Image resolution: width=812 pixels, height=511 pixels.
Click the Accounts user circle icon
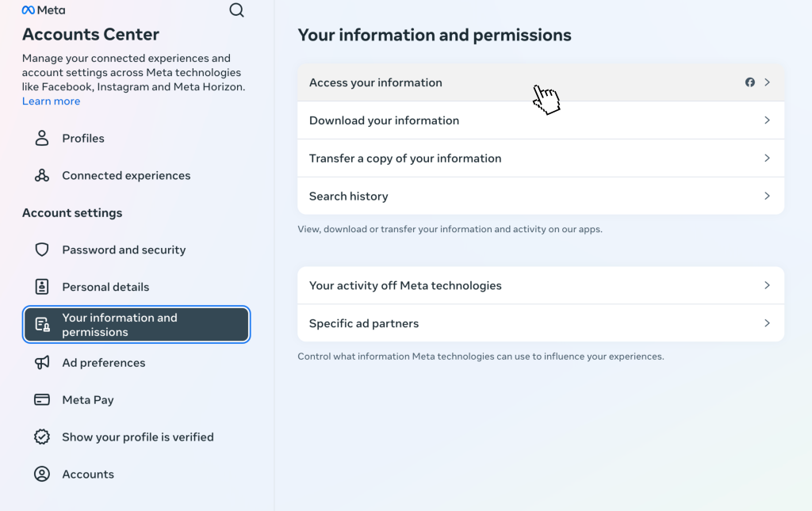[x=42, y=474]
